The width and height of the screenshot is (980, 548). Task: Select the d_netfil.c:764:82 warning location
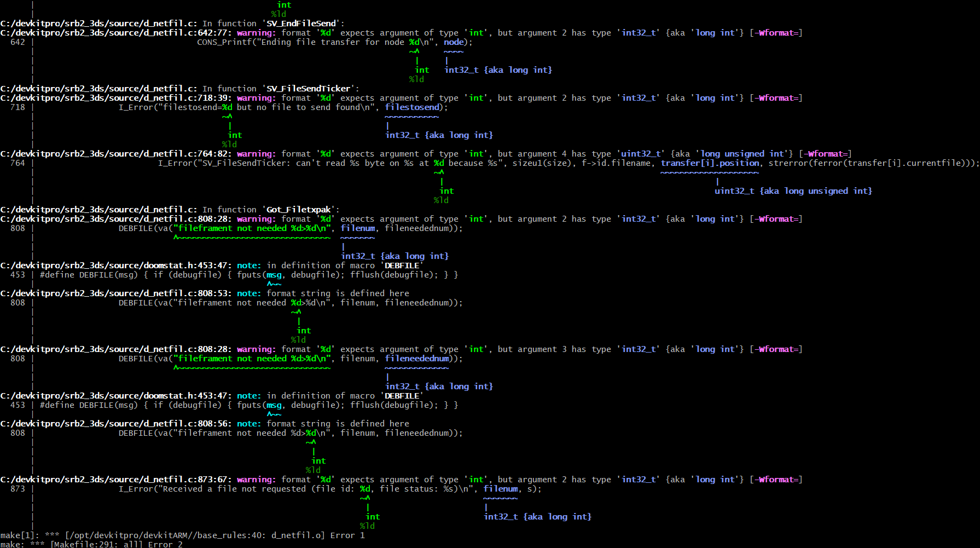pos(116,154)
